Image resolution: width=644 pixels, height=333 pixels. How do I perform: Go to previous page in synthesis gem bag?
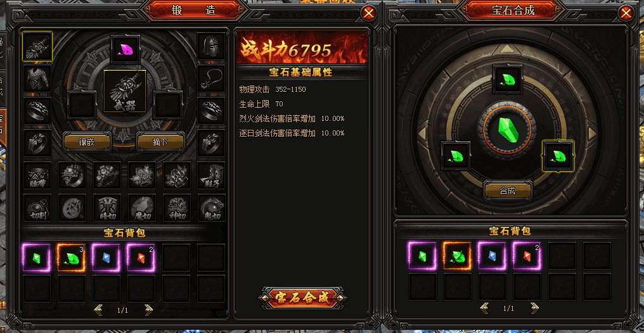(x=484, y=308)
